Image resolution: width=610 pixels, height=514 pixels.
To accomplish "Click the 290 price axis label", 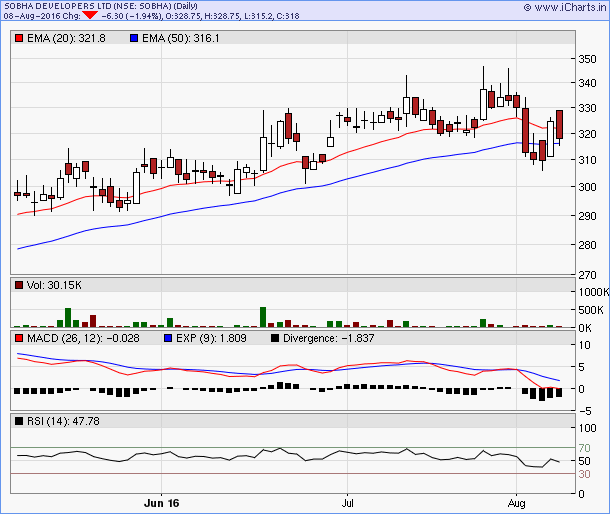I will coord(587,216).
